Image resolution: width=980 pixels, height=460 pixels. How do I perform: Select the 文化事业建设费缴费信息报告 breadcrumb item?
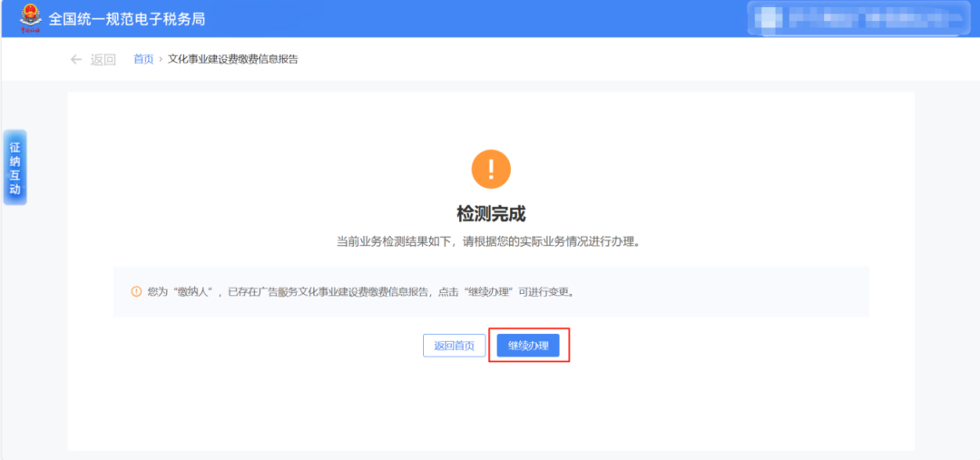tap(233, 59)
